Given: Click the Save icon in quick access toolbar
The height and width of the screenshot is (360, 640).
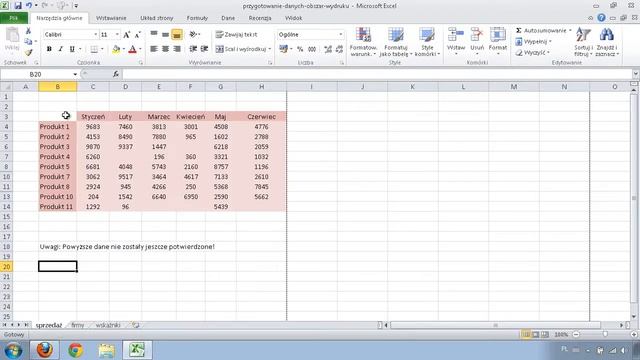Looking at the screenshot, I should pyautogui.click(x=18, y=6).
